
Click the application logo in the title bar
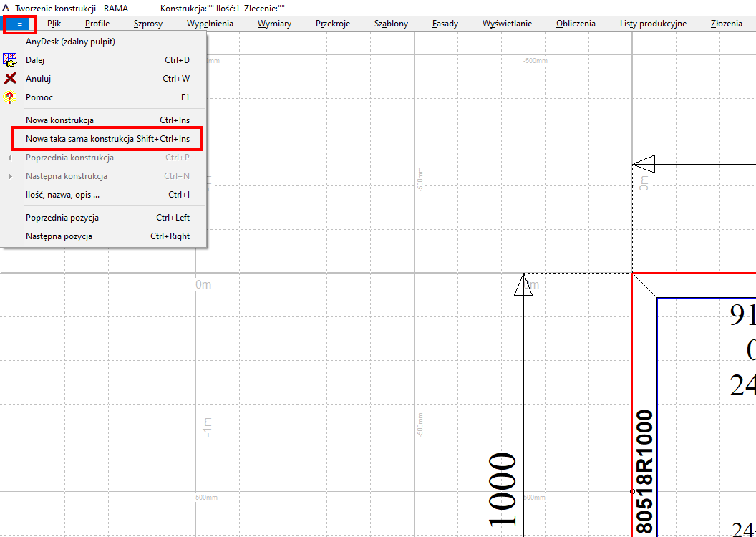pos(6,8)
